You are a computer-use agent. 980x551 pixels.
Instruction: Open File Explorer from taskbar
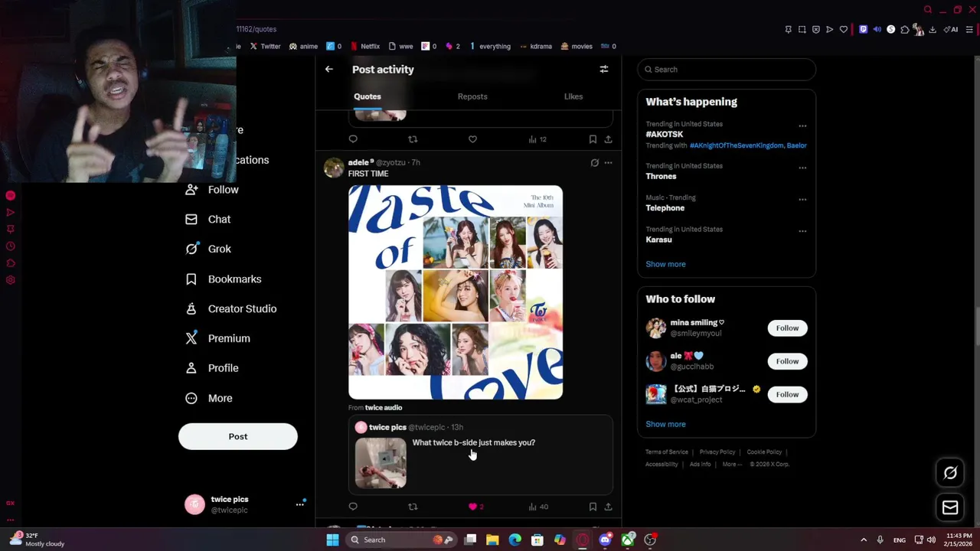click(x=492, y=540)
